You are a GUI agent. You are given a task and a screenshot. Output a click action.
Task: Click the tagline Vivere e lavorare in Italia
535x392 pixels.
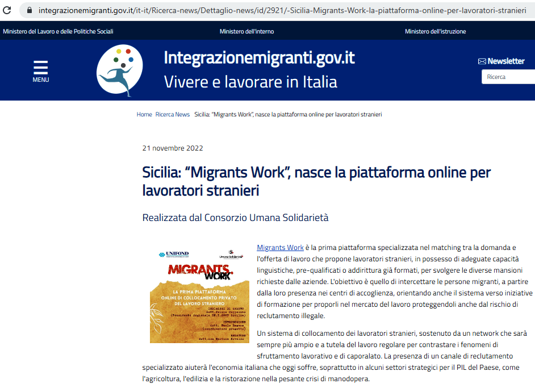pyautogui.click(x=251, y=82)
